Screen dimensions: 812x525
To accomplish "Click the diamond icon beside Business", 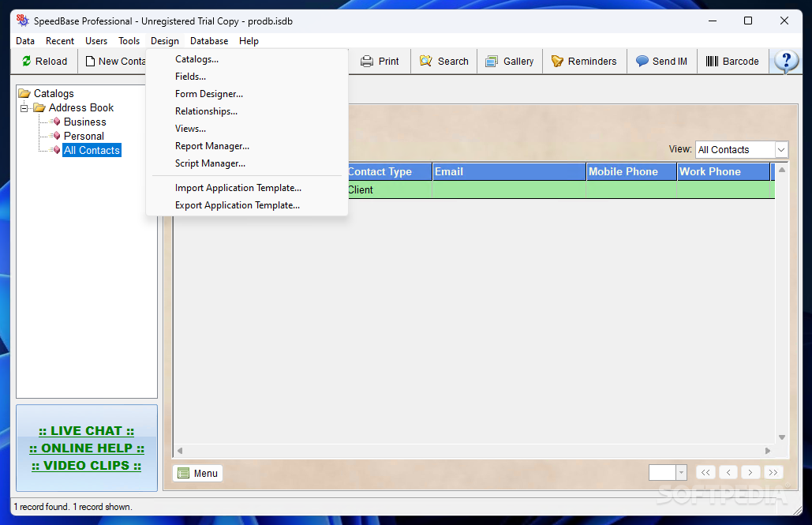I will (57, 122).
